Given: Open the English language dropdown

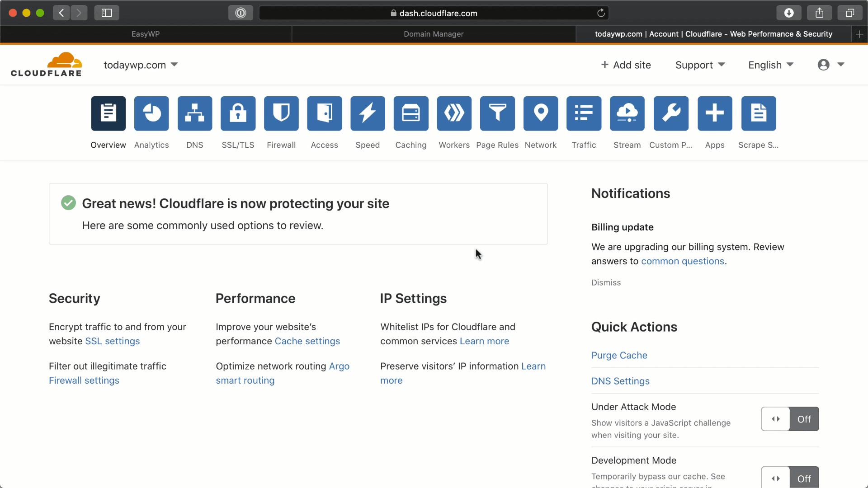Looking at the screenshot, I should (771, 65).
